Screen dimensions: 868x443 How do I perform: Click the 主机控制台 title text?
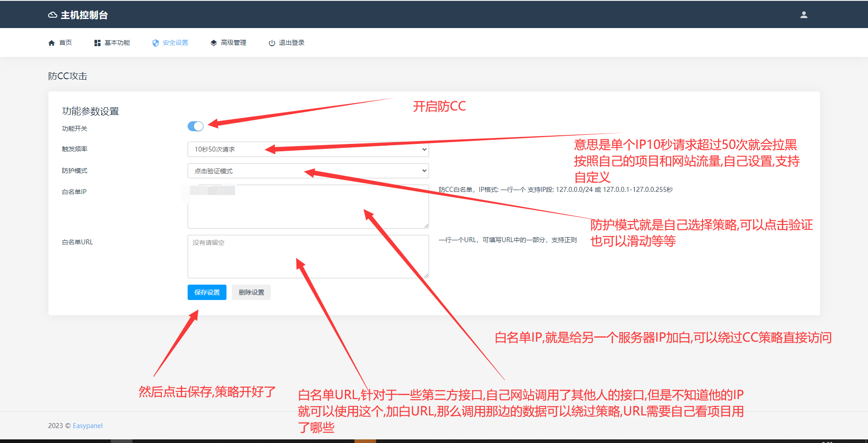coord(85,15)
